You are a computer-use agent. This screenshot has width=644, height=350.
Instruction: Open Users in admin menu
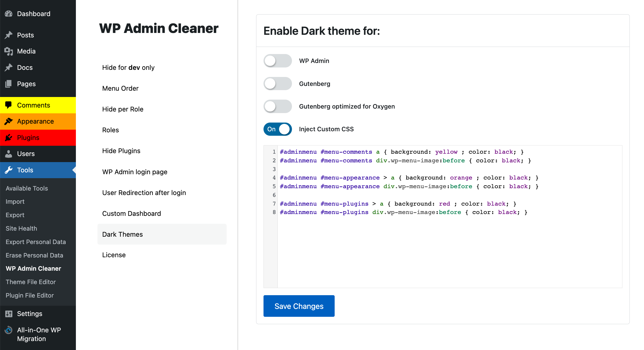(38, 154)
